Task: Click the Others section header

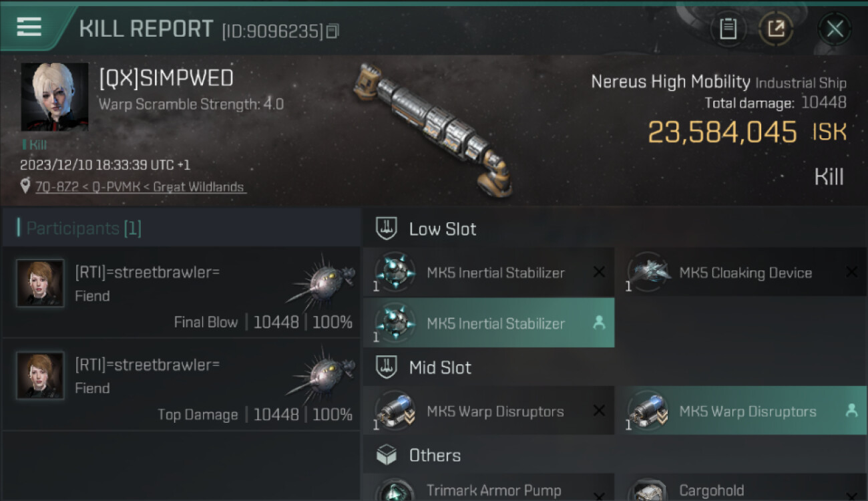Action: click(434, 456)
